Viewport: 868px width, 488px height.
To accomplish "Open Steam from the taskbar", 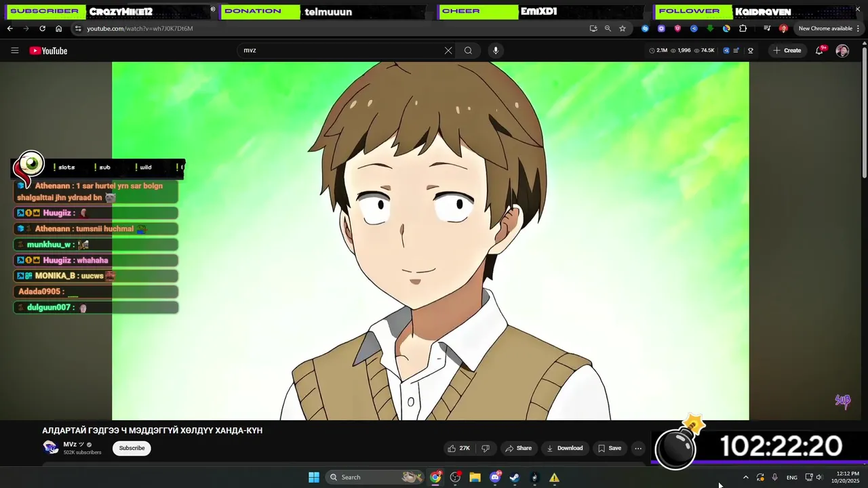I will (515, 477).
